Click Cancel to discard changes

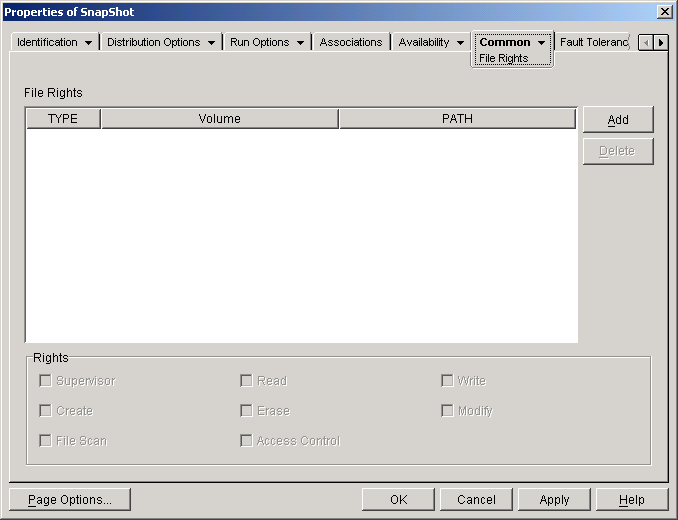pyautogui.click(x=476, y=500)
